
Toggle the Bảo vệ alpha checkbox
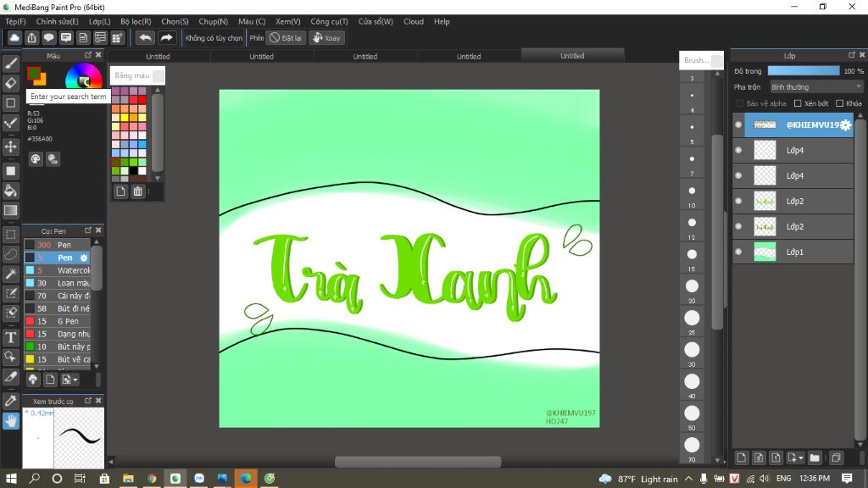(x=739, y=103)
